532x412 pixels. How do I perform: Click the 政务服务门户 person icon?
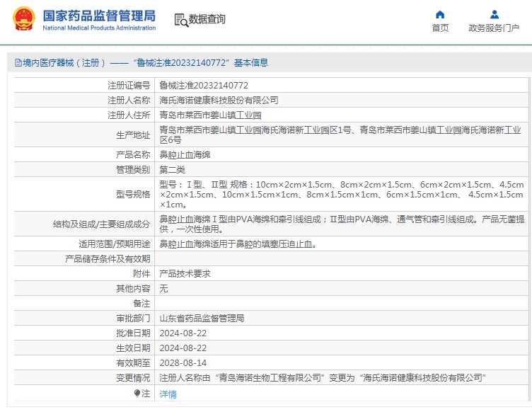494,14
